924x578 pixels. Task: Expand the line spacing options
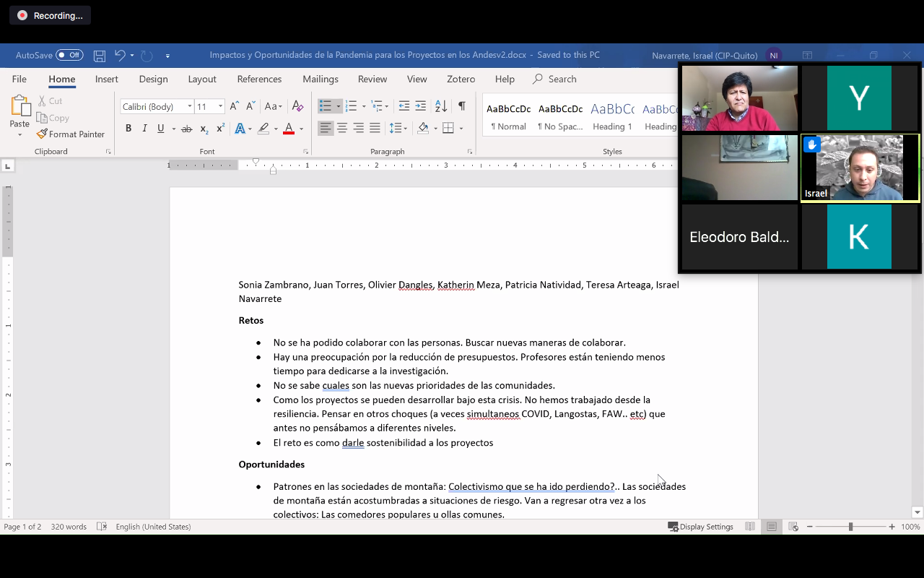coord(398,129)
